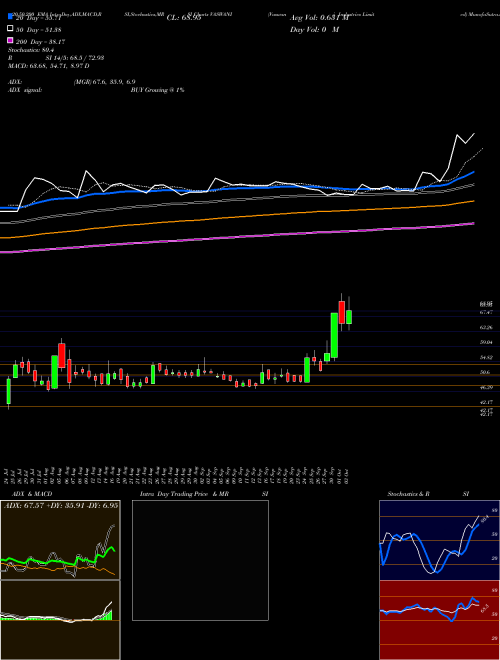Click the magenta 200 Day legend swatch
The height and width of the screenshot is (660, 500).
(11, 41)
